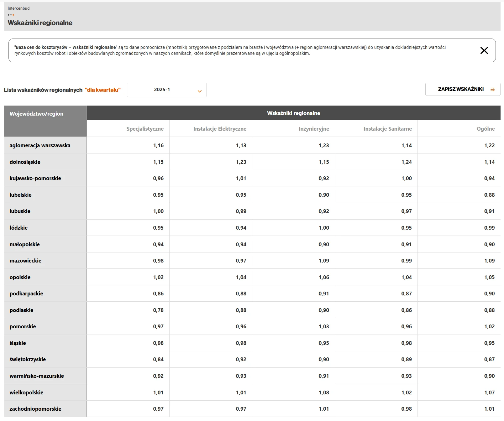Click świętokrzyskie Specjalistyczne value 0,84

point(158,359)
